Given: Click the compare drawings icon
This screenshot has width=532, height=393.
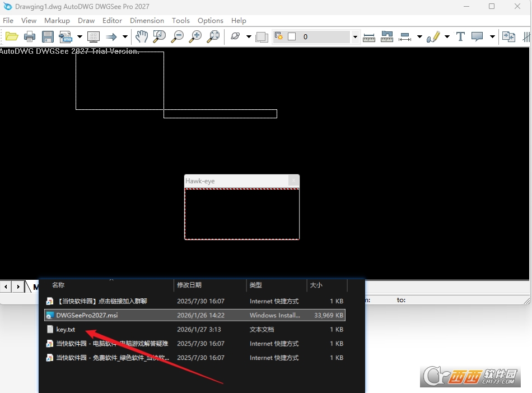Looking at the screenshot, I should click(x=508, y=36).
